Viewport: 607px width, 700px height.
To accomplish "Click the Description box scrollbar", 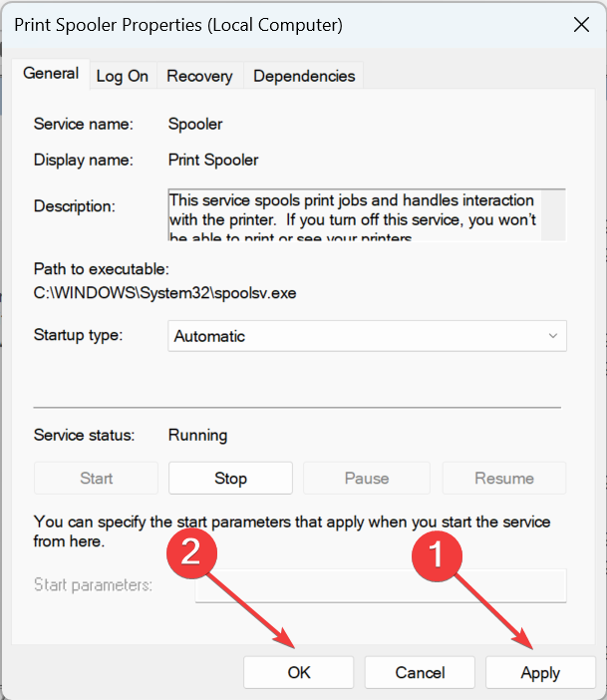I will [x=553, y=215].
